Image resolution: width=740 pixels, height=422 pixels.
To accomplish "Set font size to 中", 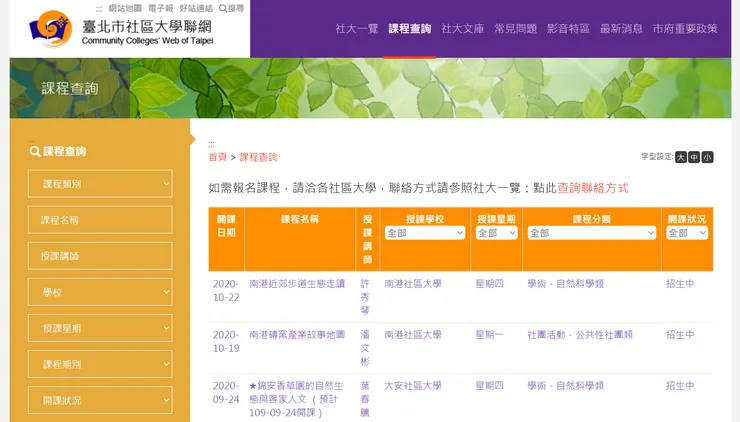I will point(694,157).
